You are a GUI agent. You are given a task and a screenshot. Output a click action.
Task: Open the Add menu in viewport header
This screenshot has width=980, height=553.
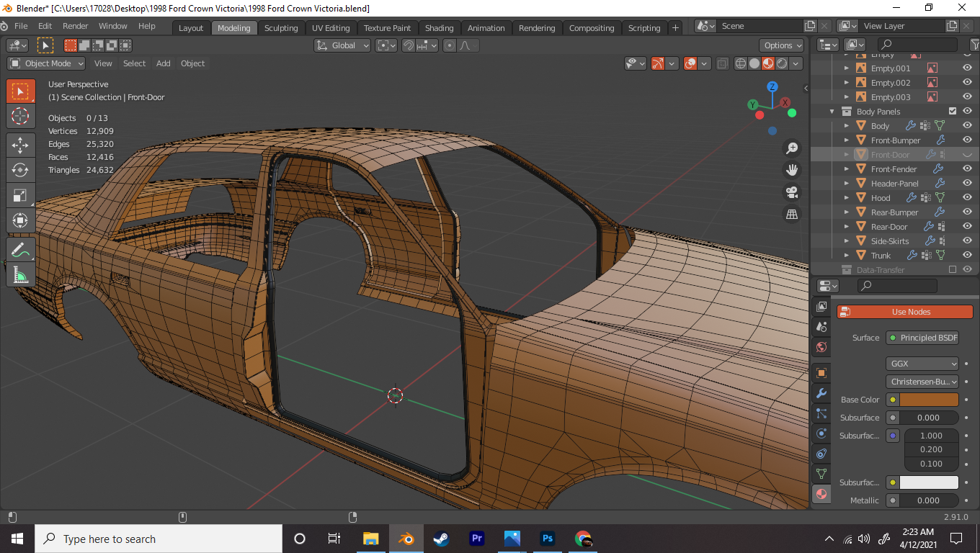(164, 63)
